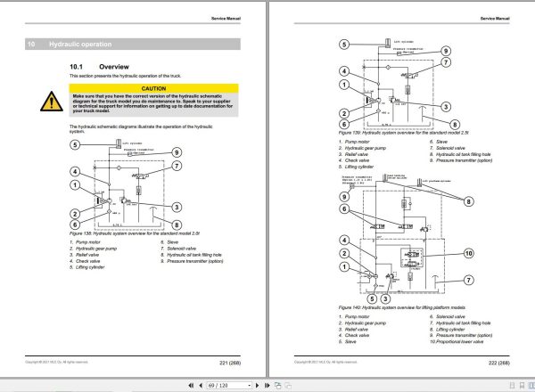
Task: Click page number 222 (268)
Action: (x=499, y=363)
